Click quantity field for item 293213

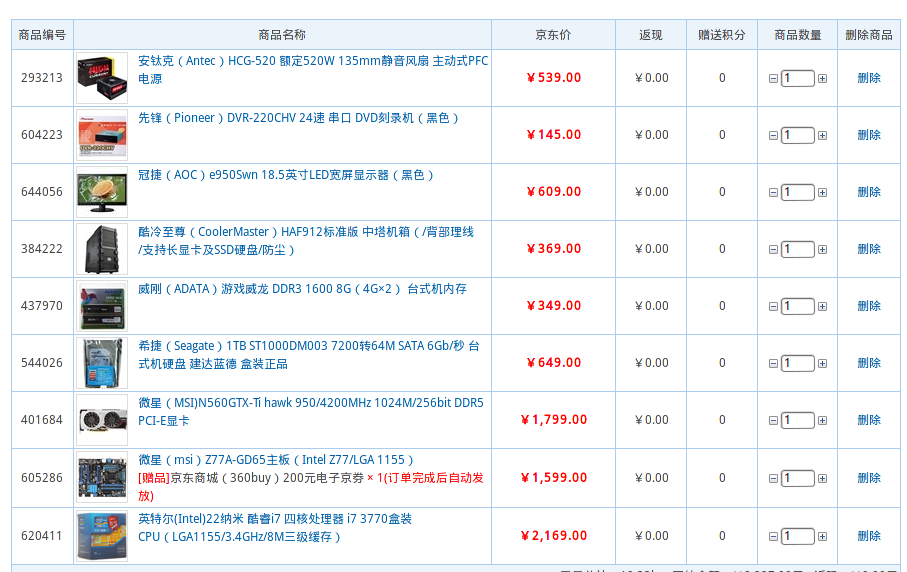[798, 78]
